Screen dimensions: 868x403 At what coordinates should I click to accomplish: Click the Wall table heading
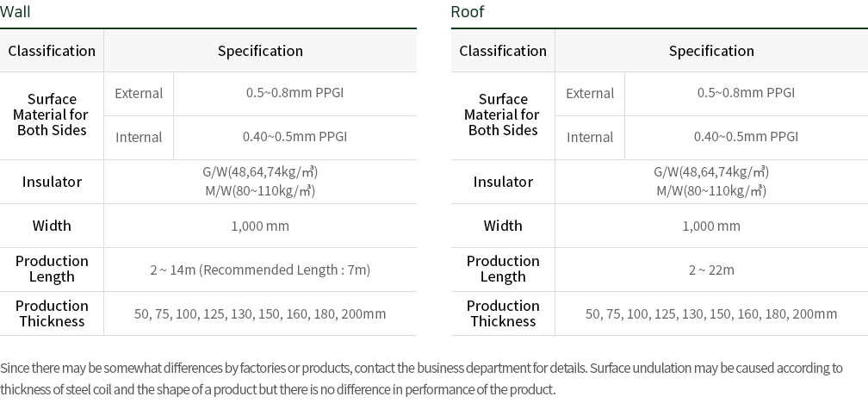pyautogui.click(x=15, y=12)
